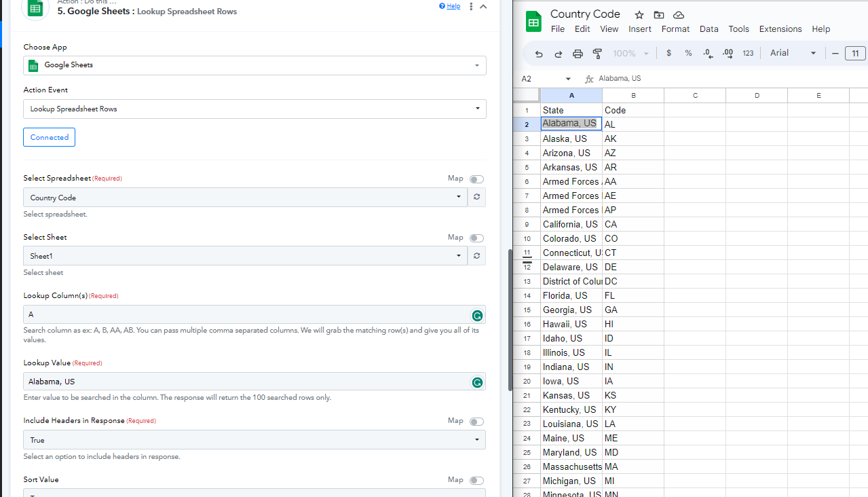The image size is (868, 497).
Task: Open the zoom 100% dropdown
Action: point(631,54)
